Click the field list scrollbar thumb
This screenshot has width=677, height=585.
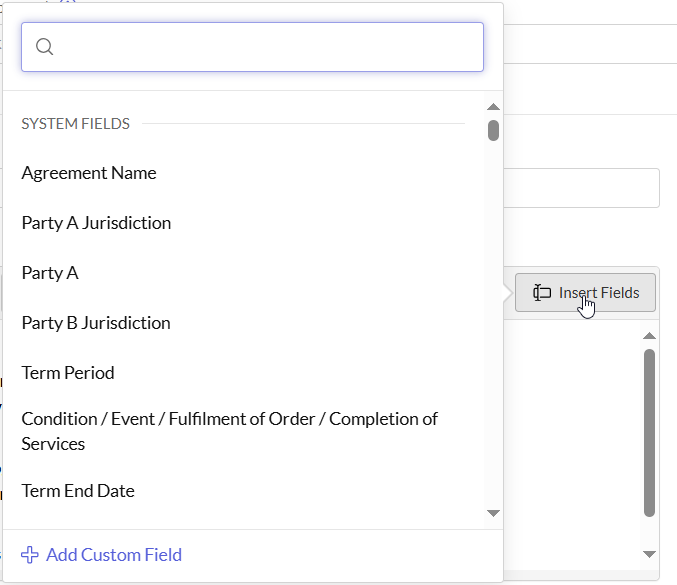pyautogui.click(x=493, y=130)
